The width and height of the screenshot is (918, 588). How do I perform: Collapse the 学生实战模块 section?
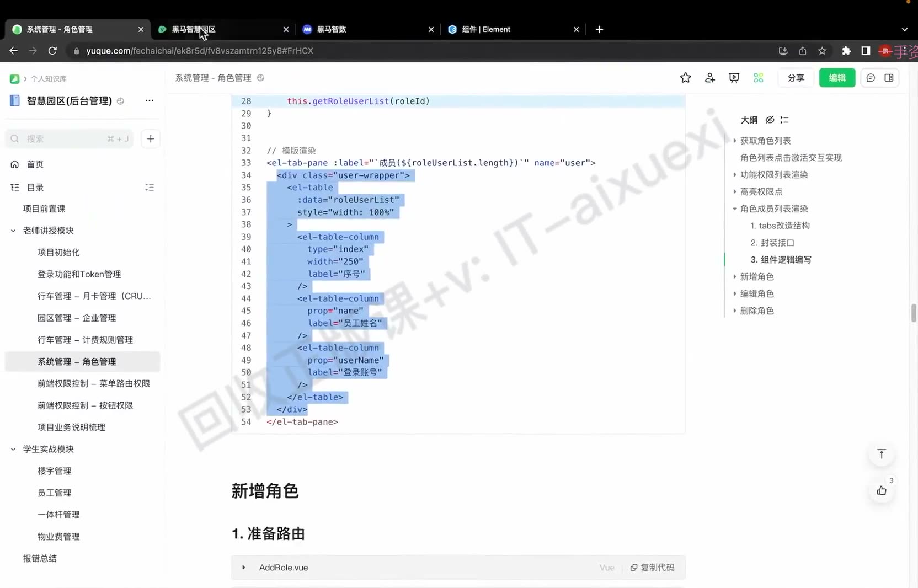point(13,449)
